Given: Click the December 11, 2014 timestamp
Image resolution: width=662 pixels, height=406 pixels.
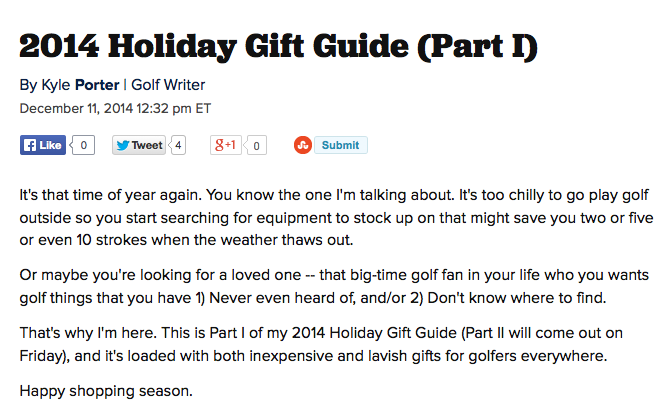Looking at the screenshot, I should point(115,108).
